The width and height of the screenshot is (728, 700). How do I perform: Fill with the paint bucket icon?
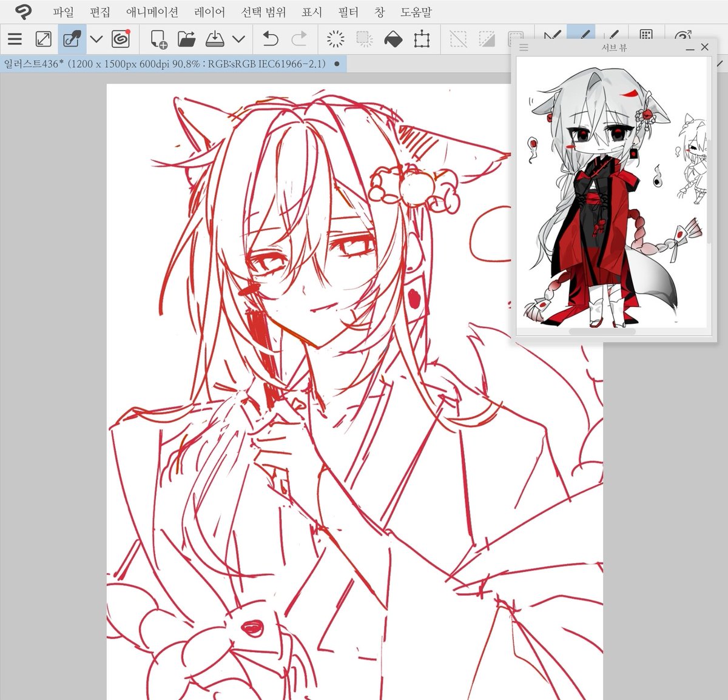click(393, 39)
